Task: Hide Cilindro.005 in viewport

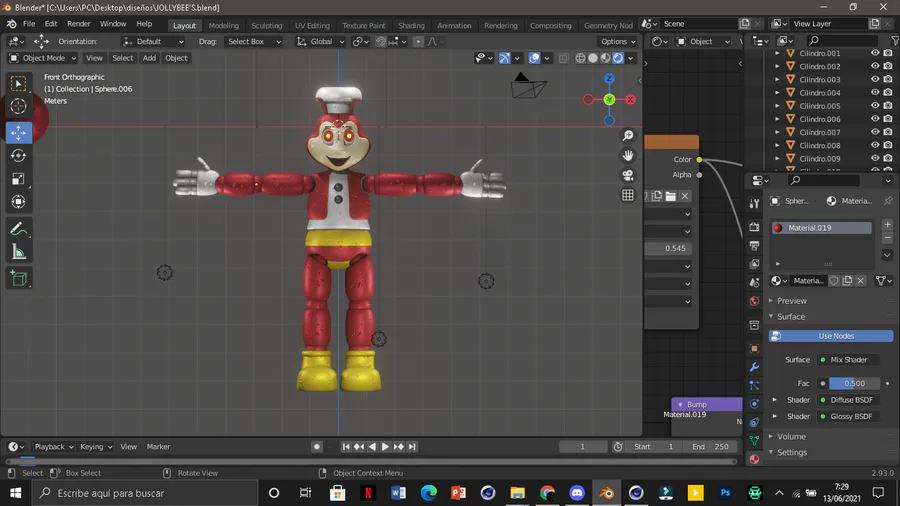Action: point(875,106)
